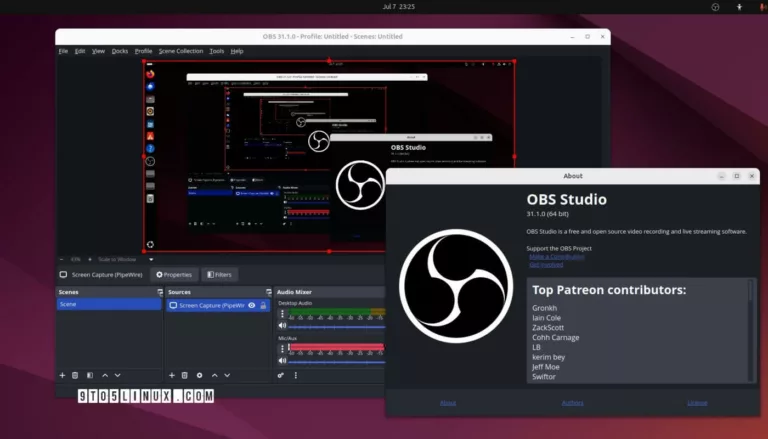
Task: Open scene filters icon in Scenes dock
Action: [x=90, y=375]
